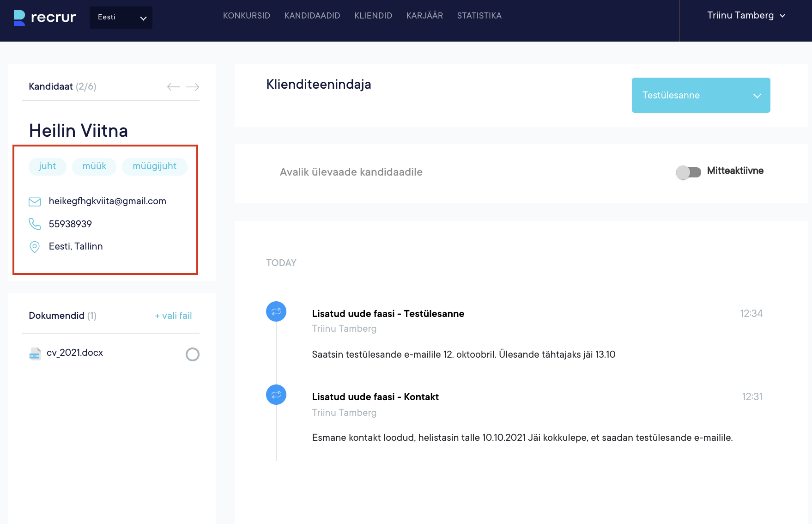Image resolution: width=812 pixels, height=524 pixels.
Task: Click the recrur logo icon
Action: point(19,18)
